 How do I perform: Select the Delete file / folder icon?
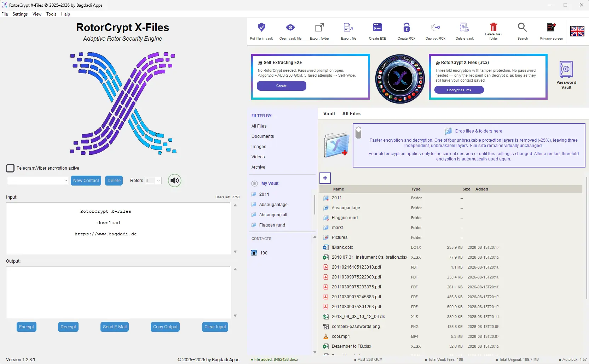493,27
